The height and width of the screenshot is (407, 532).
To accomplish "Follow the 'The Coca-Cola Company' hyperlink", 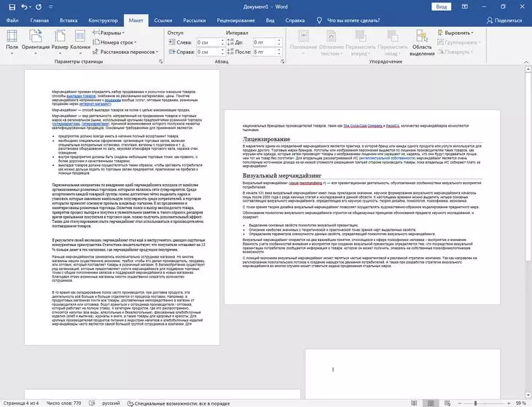I will (x=363, y=126).
